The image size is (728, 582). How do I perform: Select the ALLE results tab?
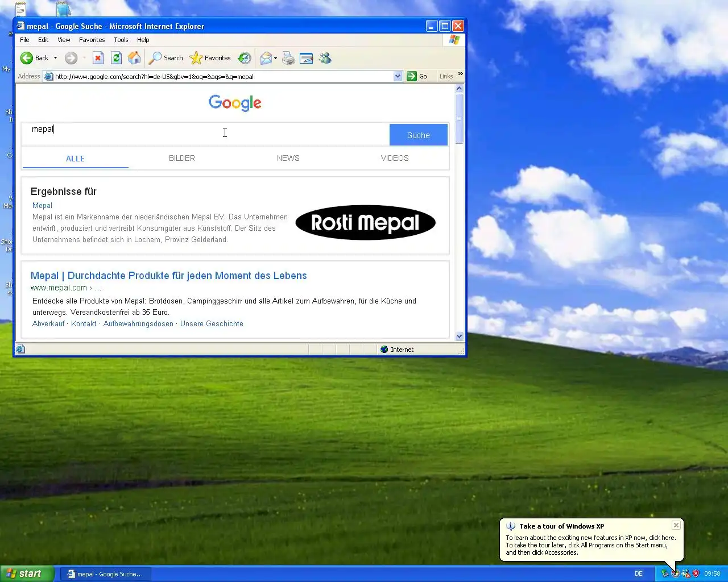click(75, 159)
